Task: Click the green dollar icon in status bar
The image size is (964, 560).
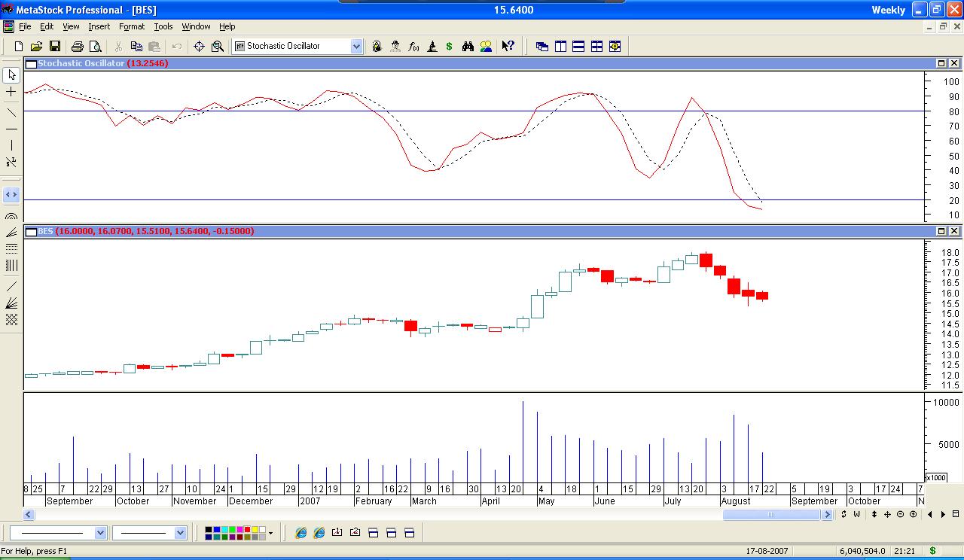Action: [x=932, y=551]
